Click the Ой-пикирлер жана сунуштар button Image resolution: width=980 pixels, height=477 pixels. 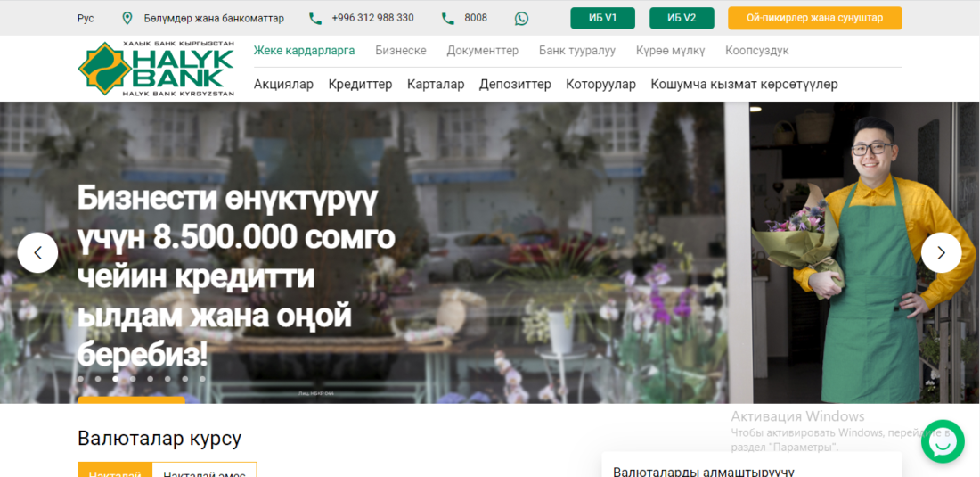click(x=814, y=18)
